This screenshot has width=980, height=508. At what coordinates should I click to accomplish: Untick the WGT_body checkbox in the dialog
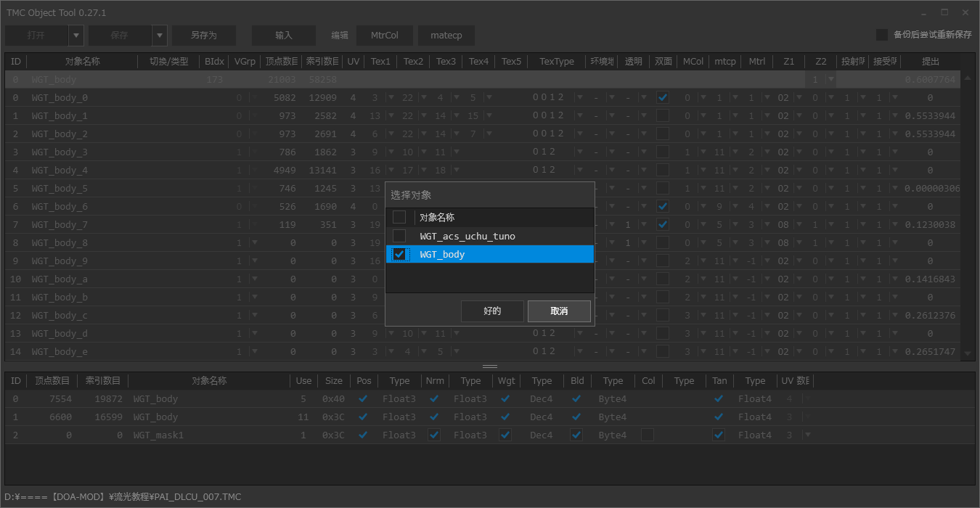pos(399,254)
